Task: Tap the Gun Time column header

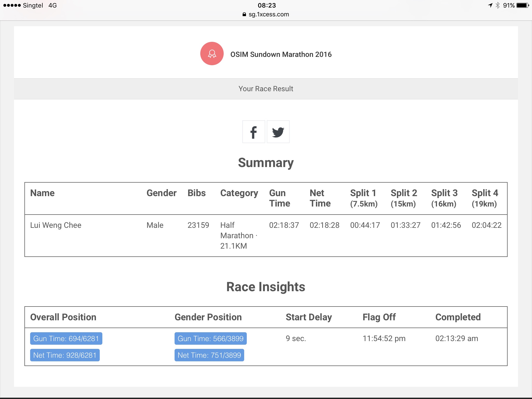Action: pos(280,198)
